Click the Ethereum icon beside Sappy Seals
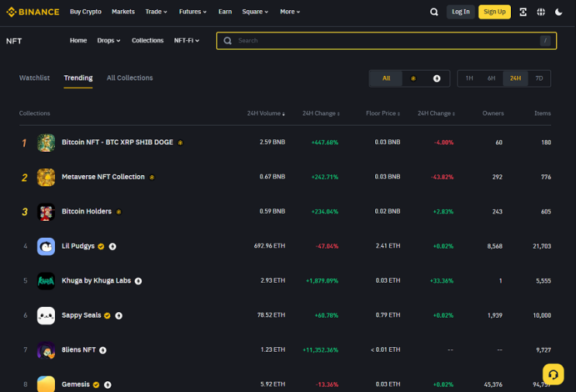Viewport: 576px width, 392px height. 119,315
